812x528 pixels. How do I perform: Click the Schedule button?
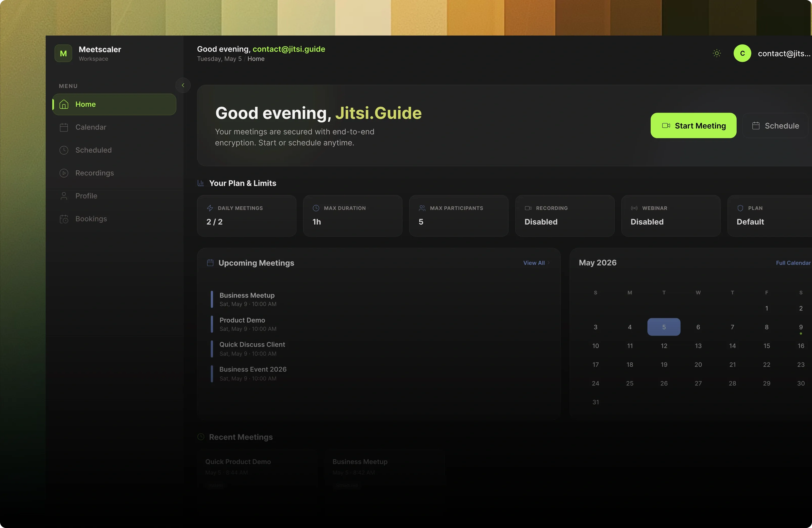[775, 126]
